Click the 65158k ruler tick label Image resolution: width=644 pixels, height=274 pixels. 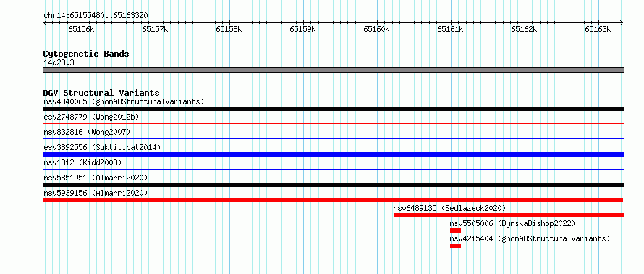[229, 29]
